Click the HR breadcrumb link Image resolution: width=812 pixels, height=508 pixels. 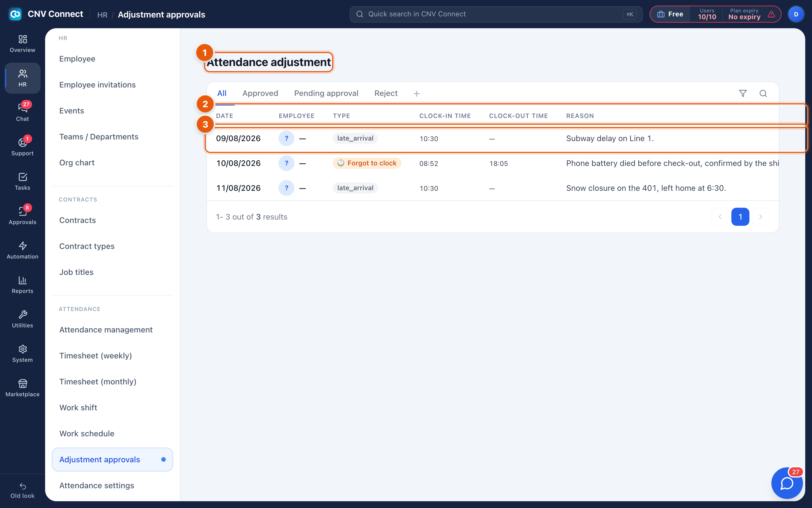pos(102,15)
